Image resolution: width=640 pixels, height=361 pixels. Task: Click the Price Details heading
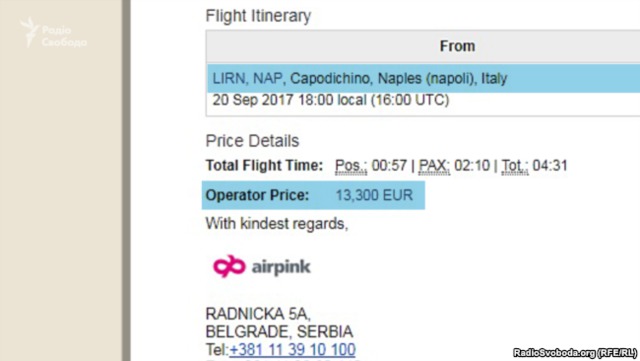click(x=252, y=141)
